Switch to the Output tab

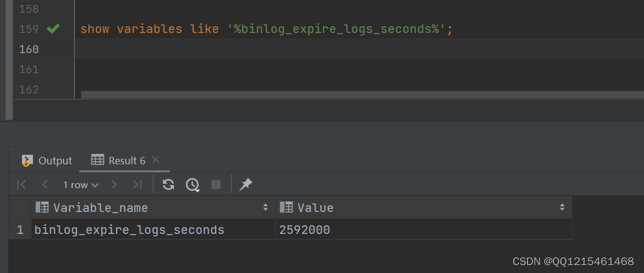(x=47, y=161)
